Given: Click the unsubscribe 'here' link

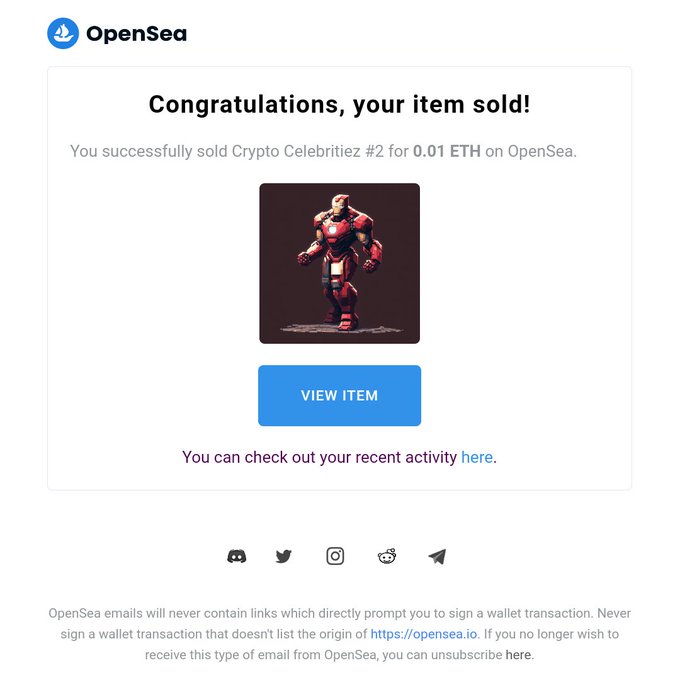Looking at the screenshot, I should (x=518, y=655).
